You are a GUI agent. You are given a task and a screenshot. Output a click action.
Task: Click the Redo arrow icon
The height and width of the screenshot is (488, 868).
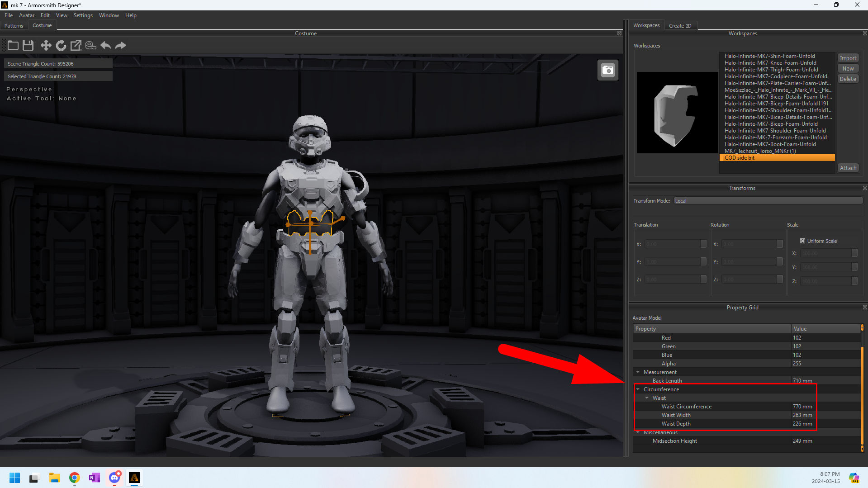[121, 45]
